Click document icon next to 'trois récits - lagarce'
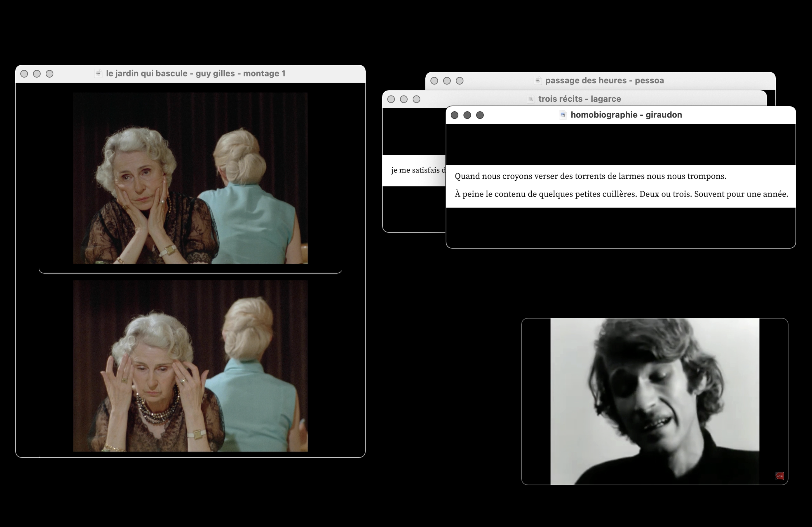 click(531, 99)
